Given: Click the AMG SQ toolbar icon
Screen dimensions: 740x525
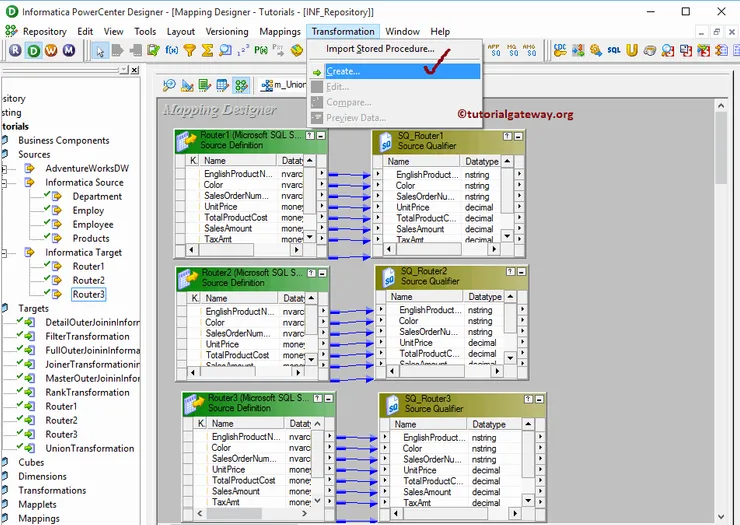Looking at the screenshot, I should pos(530,50).
